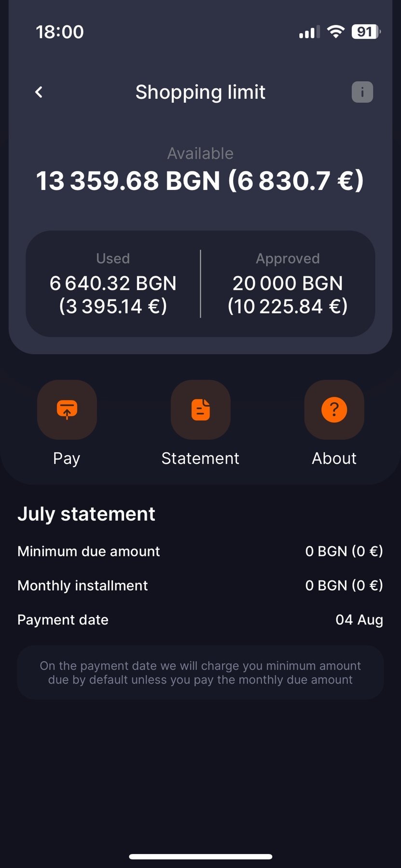Select the Statement label
Screen dimensions: 401x868
click(x=200, y=458)
